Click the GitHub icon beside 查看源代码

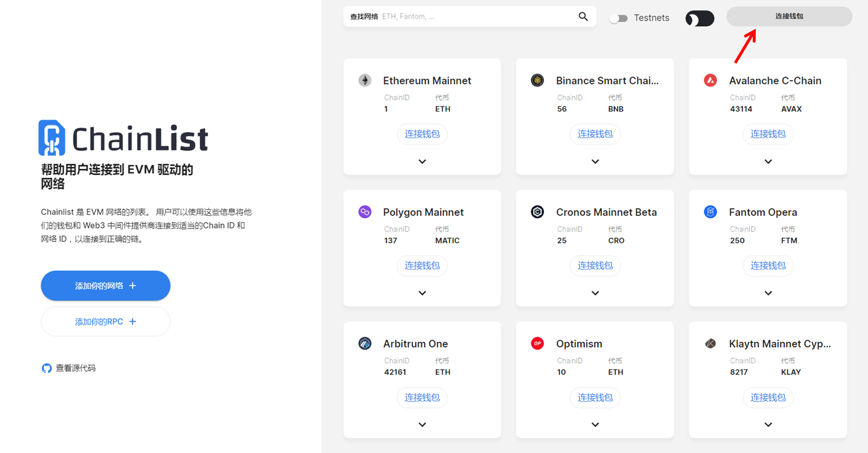[x=47, y=368]
